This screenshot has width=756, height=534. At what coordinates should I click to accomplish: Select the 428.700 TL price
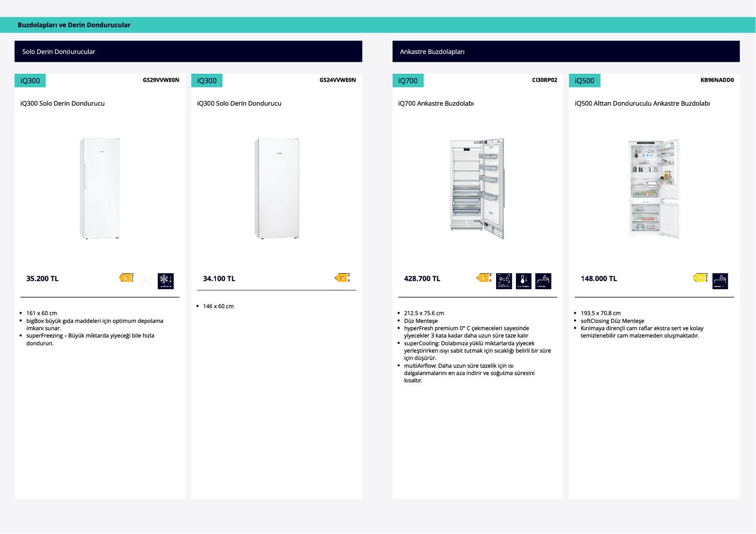(422, 279)
